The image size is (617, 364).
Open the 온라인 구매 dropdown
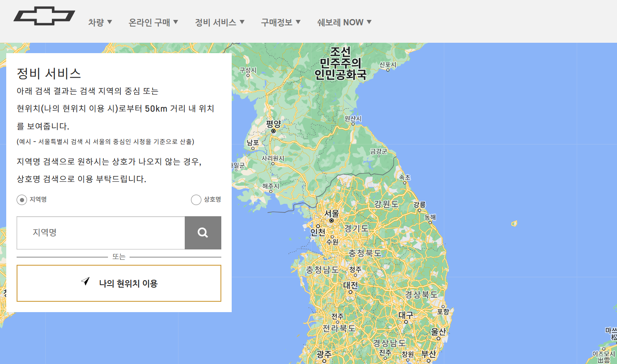pos(154,22)
